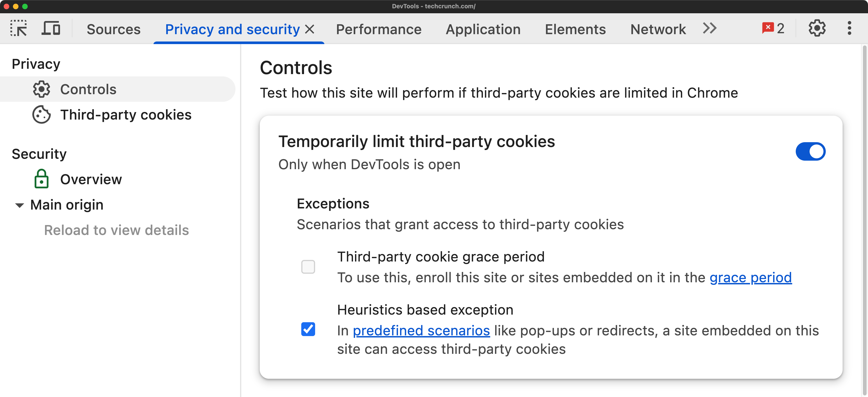Image resolution: width=868 pixels, height=397 pixels.
Task: Close the Privacy and security tab
Action: coord(310,29)
